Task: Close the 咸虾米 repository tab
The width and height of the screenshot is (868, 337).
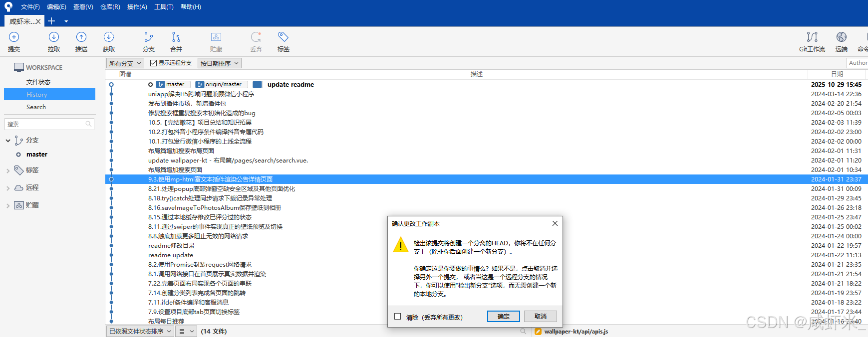Action: tap(38, 21)
